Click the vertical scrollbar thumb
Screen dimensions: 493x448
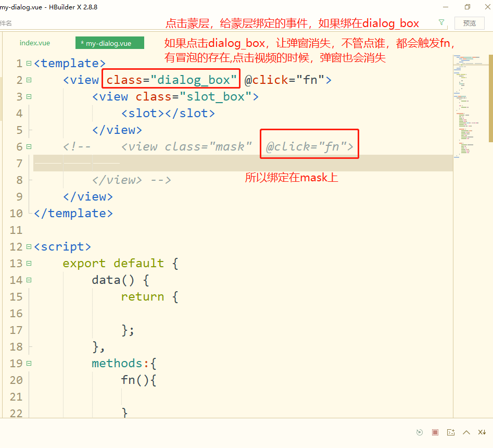tap(491, 98)
